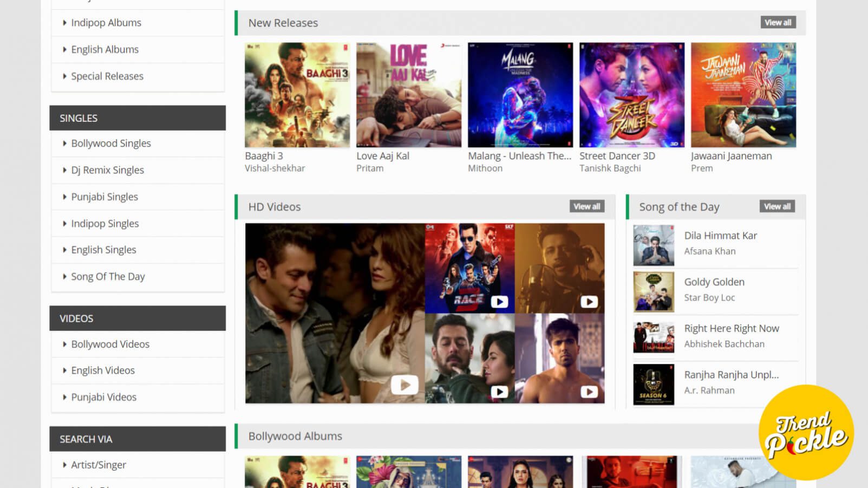868x488 pixels.
Task: Open Right Here Right Now song title
Action: click(x=732, y=328)
